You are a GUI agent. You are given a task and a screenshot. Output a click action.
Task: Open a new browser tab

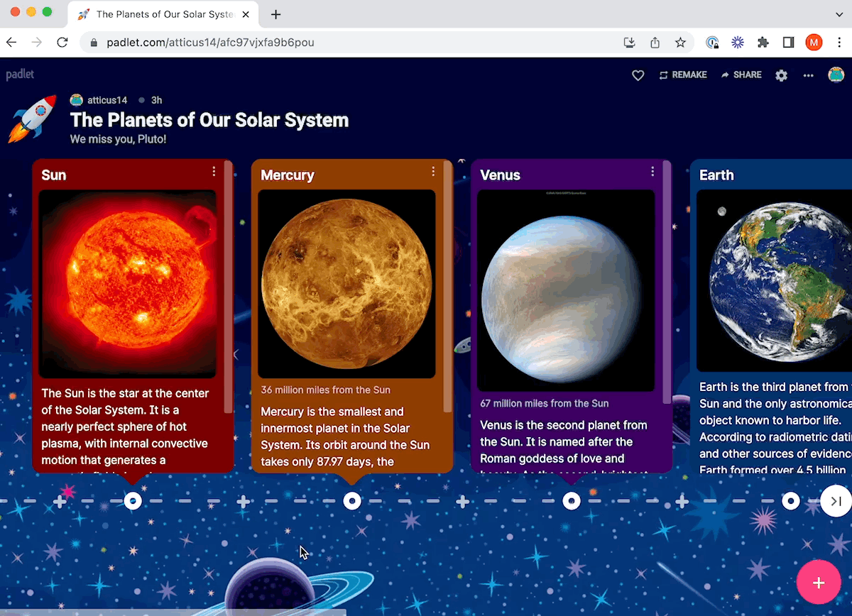(276, 14)
